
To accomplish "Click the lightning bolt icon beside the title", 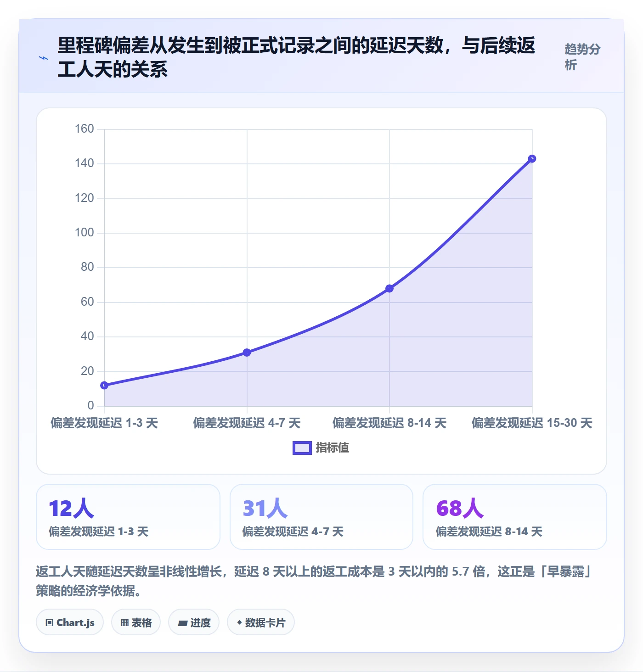I will coord(44,58).
